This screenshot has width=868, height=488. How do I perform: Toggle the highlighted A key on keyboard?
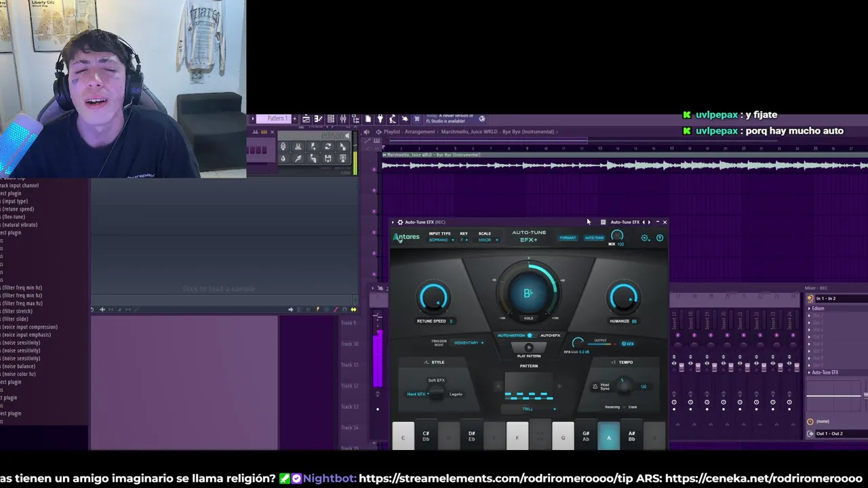(x=608, y=437)
